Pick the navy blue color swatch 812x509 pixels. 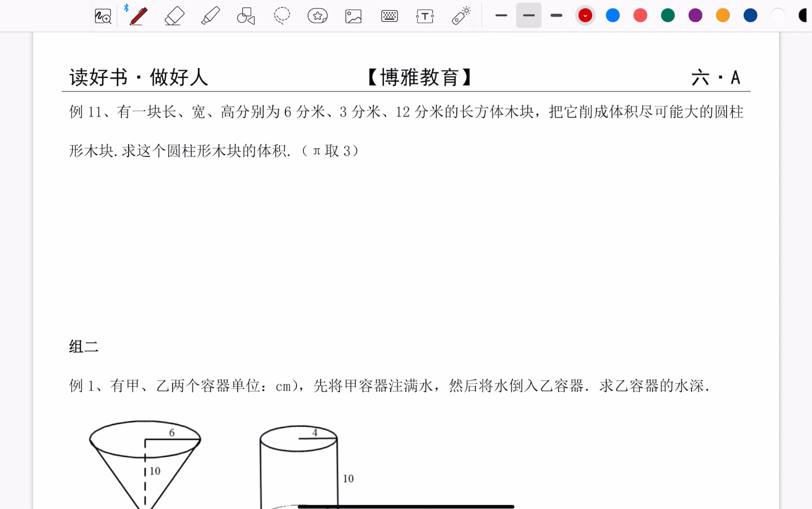[750, 16]
